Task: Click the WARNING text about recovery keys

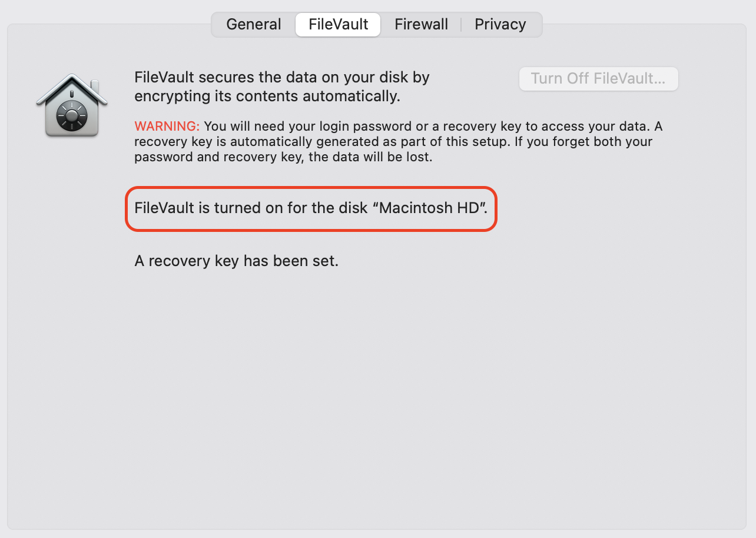Action: (167, 126)
